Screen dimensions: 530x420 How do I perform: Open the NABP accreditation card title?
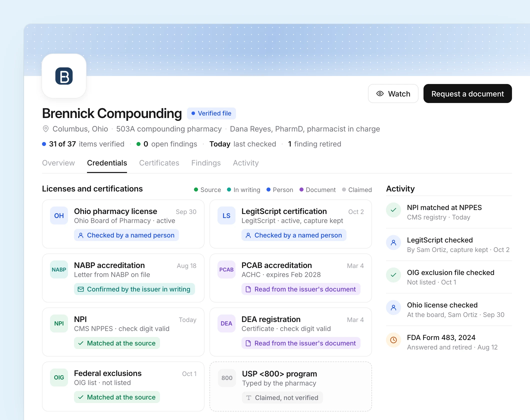109,265
